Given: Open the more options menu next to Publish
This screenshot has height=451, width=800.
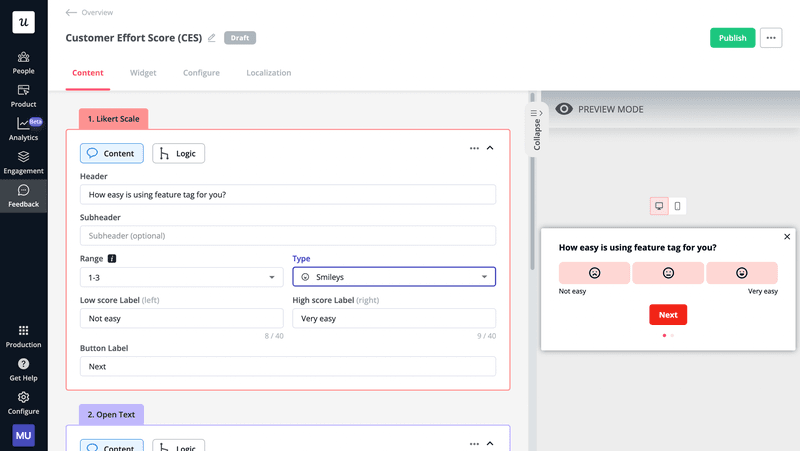Looking at the screenshot, I should point(770,38).
